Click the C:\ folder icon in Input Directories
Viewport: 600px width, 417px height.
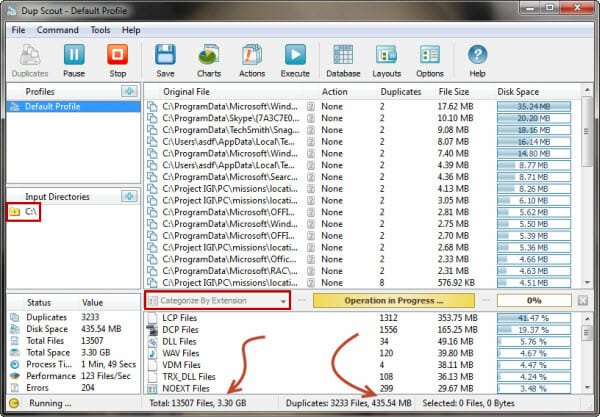pos(15,212)
